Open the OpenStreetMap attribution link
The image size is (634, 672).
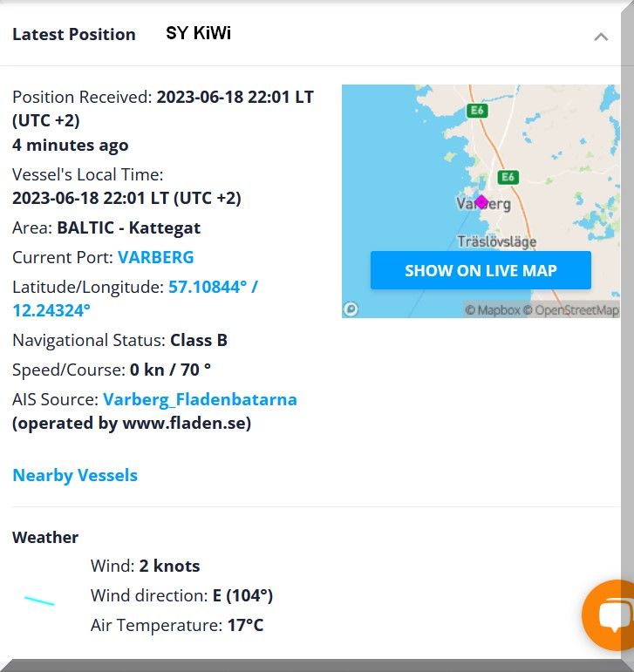(576, 310)
